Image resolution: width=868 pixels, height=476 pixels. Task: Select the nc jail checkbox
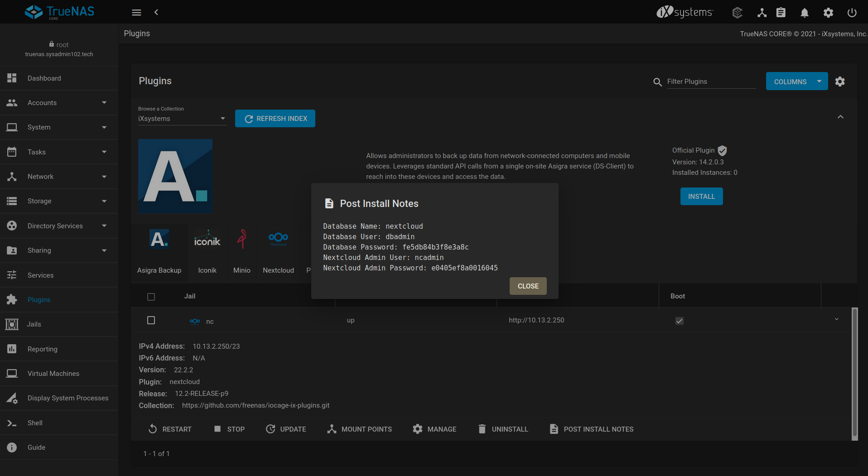pos(151,320)
